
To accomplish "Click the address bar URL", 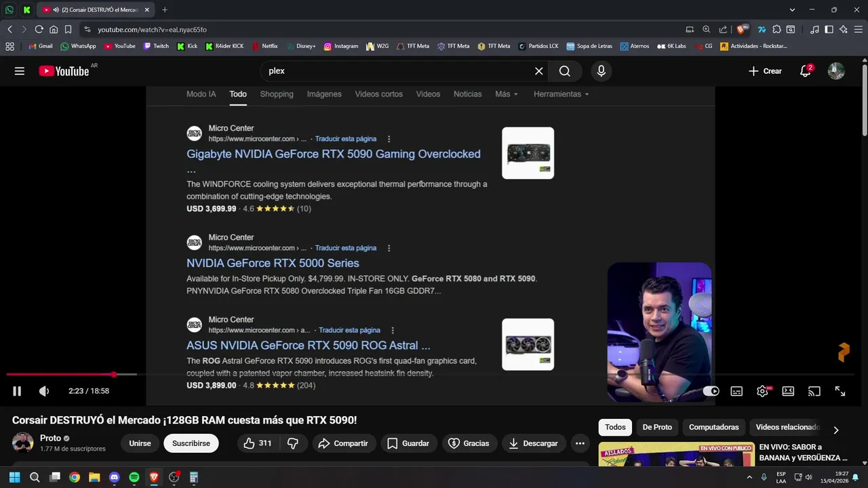I will (152, 30).
